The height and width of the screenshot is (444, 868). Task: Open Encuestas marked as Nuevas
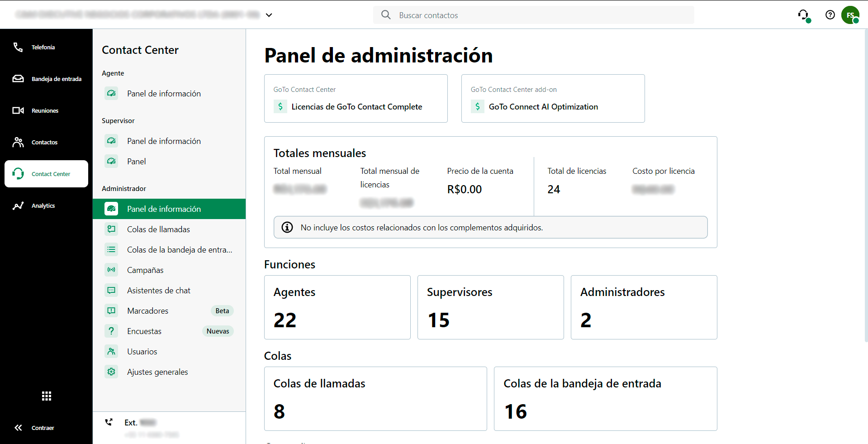tap(144, 331)
